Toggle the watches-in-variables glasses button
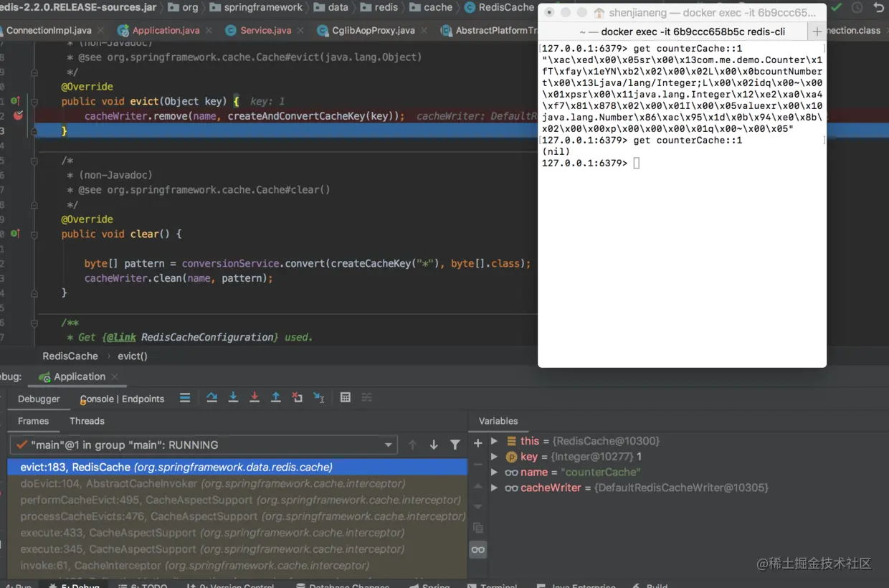This screenshot has width=889, height=588. pos(478,550)
